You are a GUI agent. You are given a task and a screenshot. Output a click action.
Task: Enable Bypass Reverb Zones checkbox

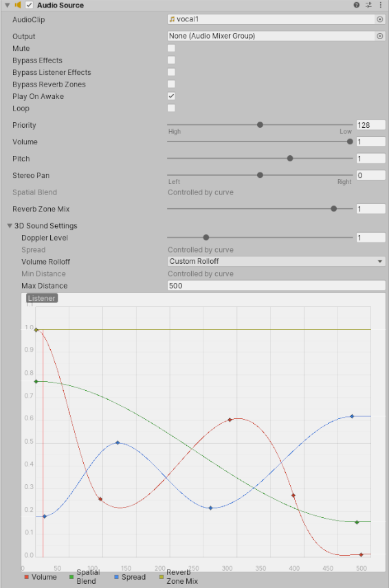[171, 84]
